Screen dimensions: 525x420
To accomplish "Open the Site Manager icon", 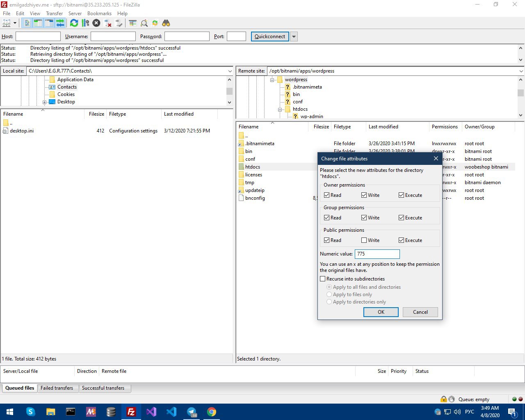I will 7,23.
